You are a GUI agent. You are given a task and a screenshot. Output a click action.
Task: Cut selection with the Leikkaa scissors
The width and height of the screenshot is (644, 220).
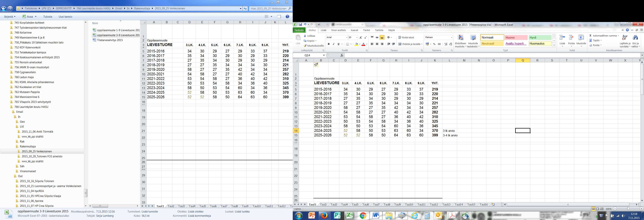[x=309, y=36]
